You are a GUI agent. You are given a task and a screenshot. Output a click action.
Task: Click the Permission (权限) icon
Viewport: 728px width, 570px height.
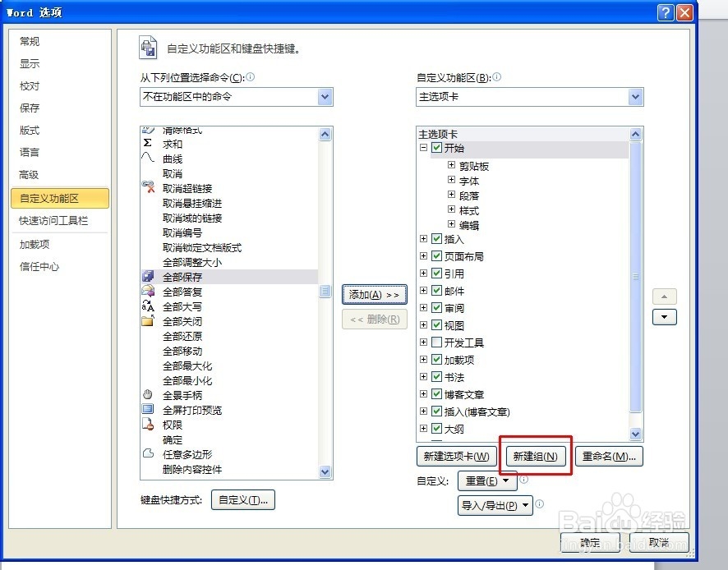click(148, 425)
